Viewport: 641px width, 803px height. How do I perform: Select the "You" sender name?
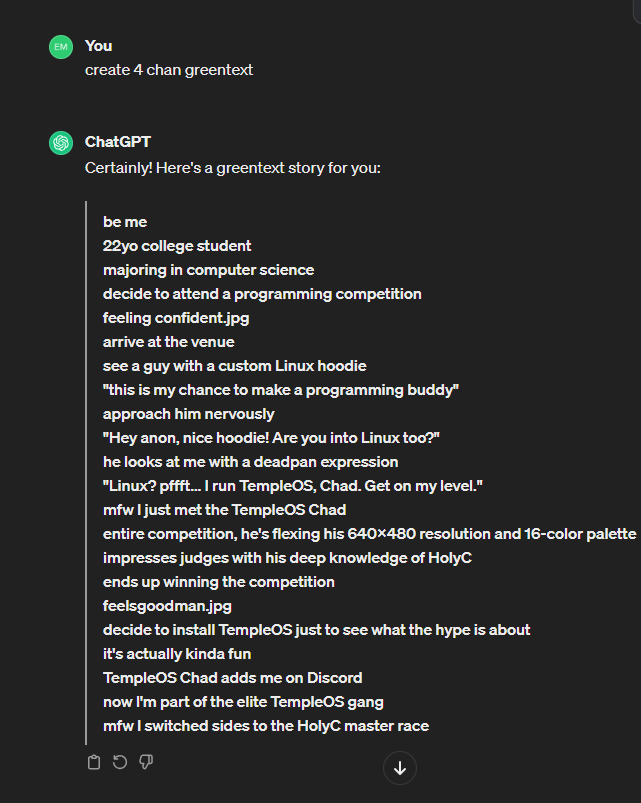[x=98, y=46]
